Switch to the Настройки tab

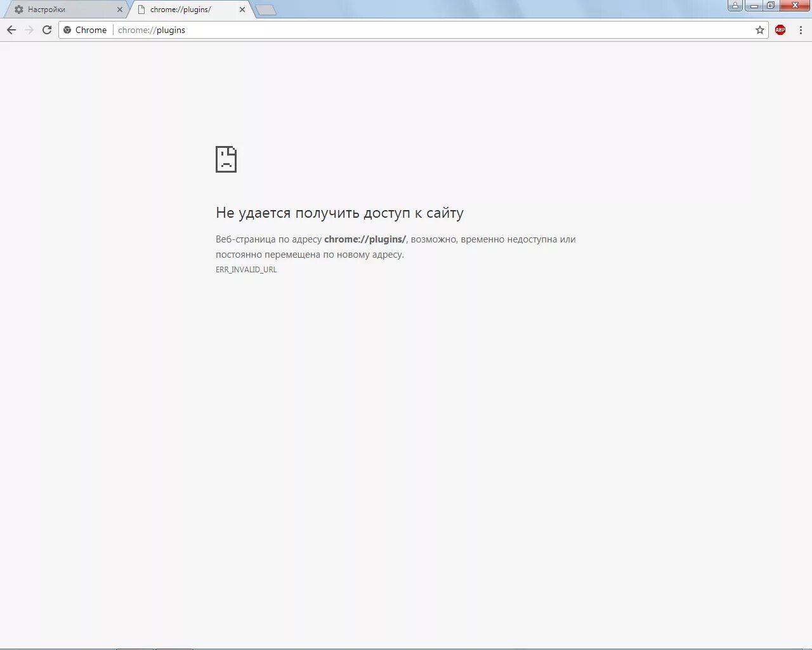coord(67,10)
